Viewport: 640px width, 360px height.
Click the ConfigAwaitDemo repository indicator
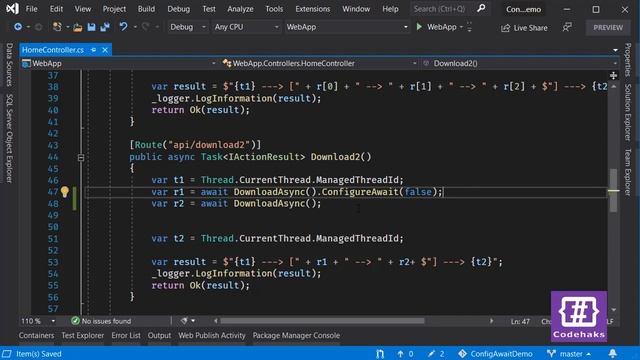[x=496, y=354]
